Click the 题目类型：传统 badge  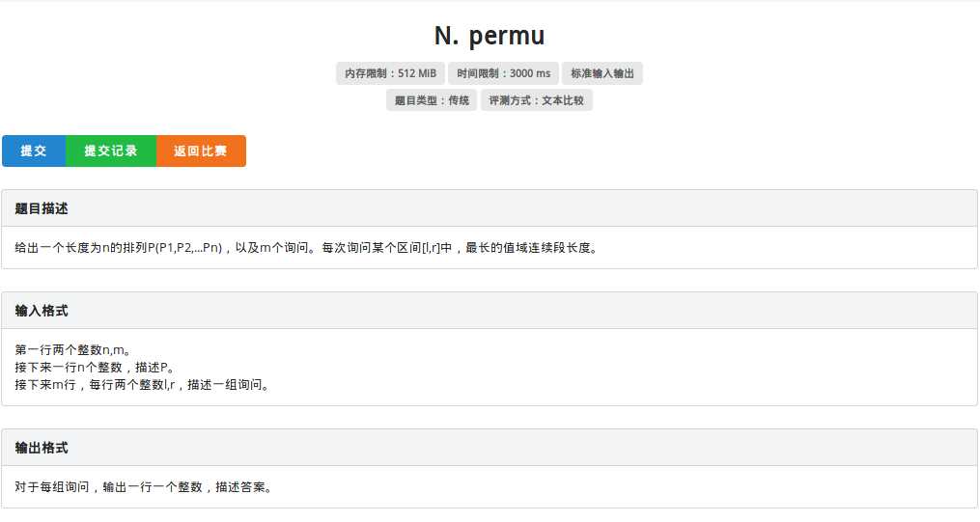click(x=432, y=100)
